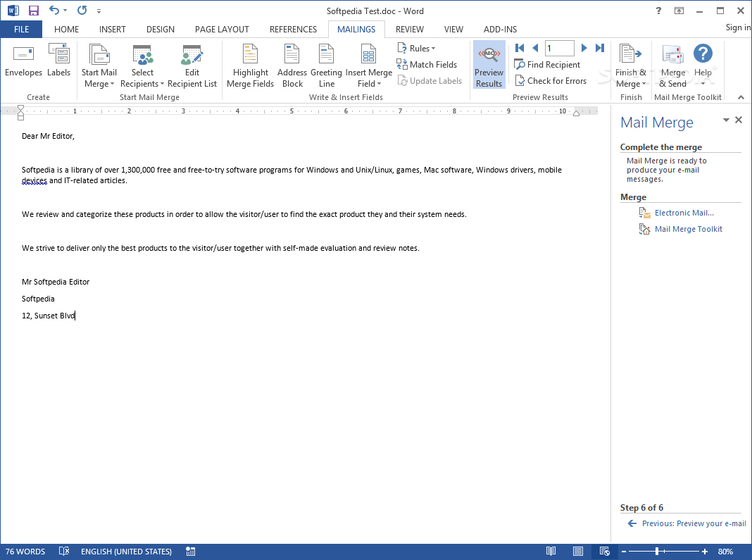Screen dimensions: 752x560
Task: Click the Envelopes icon
Action: (23, 60)
